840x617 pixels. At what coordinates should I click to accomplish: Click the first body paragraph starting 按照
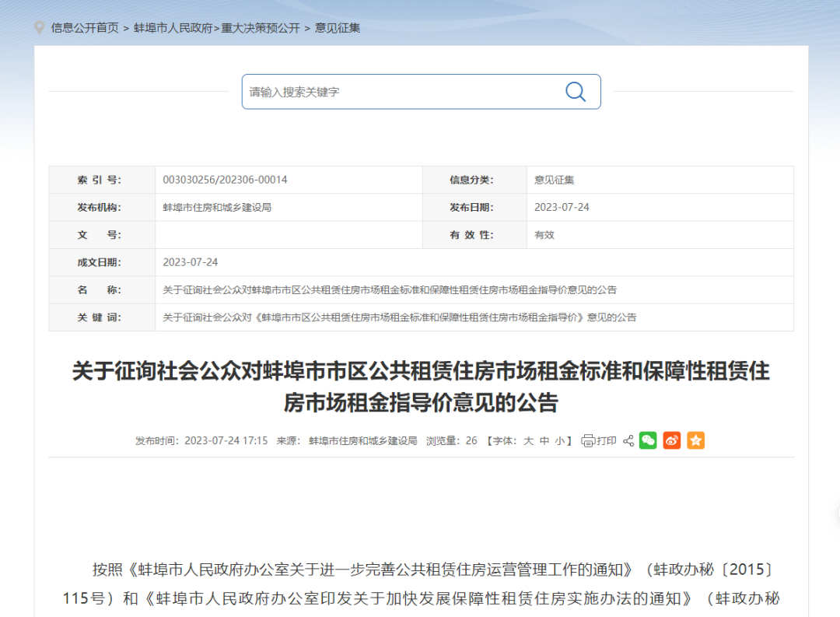pyautogui.click(x=421, y=584)
